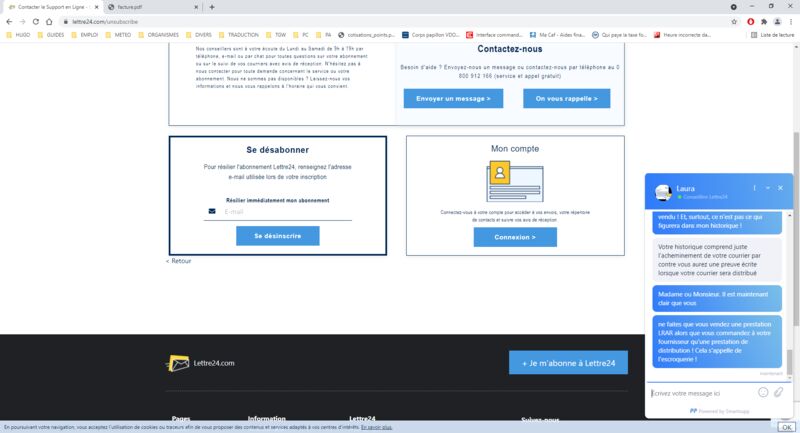Click the chat message input field
The image size is (800, 433).
[702, 393]
